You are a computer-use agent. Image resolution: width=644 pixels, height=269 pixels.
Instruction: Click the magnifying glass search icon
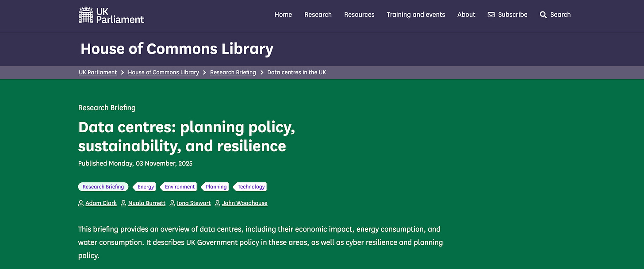543,15
